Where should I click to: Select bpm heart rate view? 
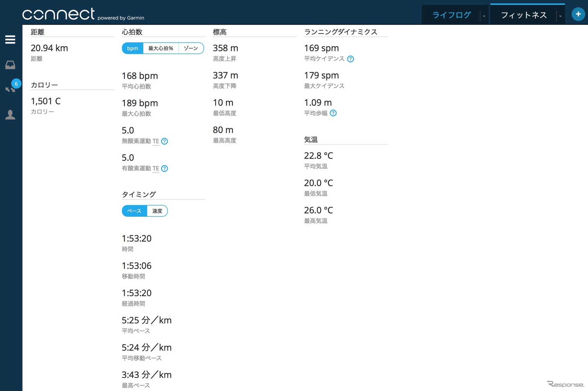[133, 48]
